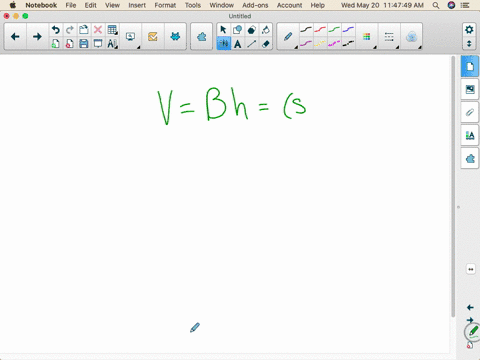Image resolution: width=480 pixels, height=360 pixels.
Task: Open the blue monster activity icon
Action: tap(175, 37)
